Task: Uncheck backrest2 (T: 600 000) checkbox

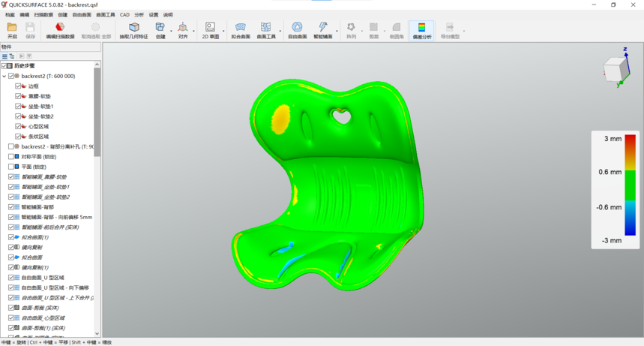Action: tap(11, 76)
